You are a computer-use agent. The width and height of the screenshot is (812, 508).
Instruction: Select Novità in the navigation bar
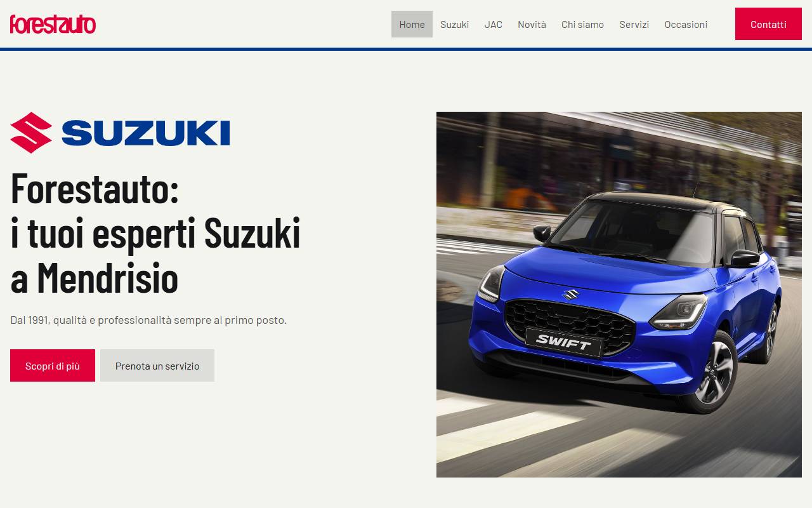point(532,24)
